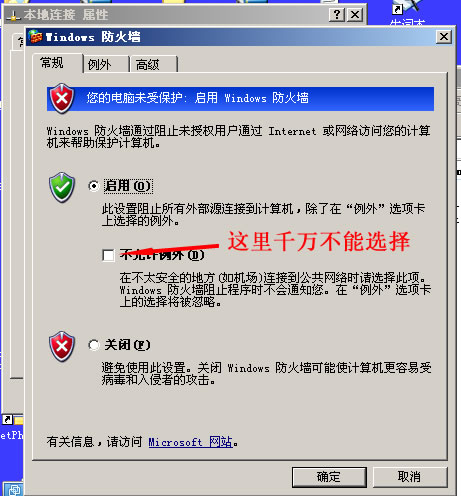Image resolution: width=461 pixels, height=496 pixels.
Task: Open the 高级 tab
Action: pos(154,64)
